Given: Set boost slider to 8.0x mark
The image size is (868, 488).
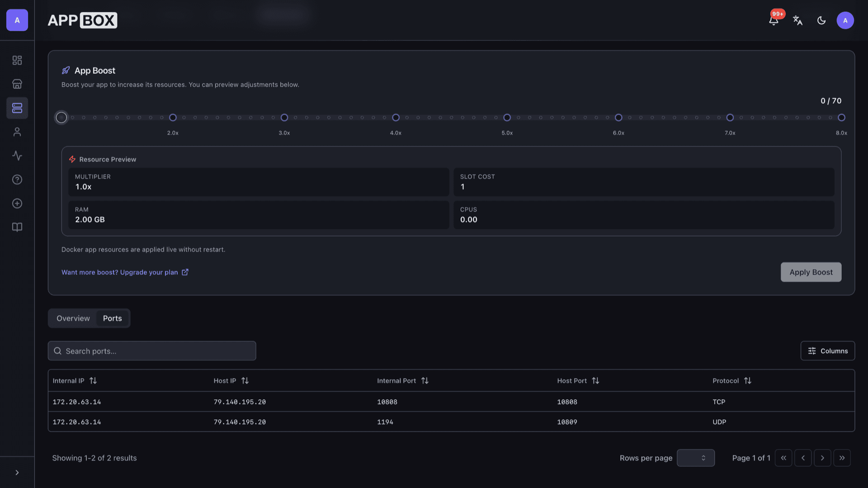Looking at the screenshot, I should (x=841, y=118).
